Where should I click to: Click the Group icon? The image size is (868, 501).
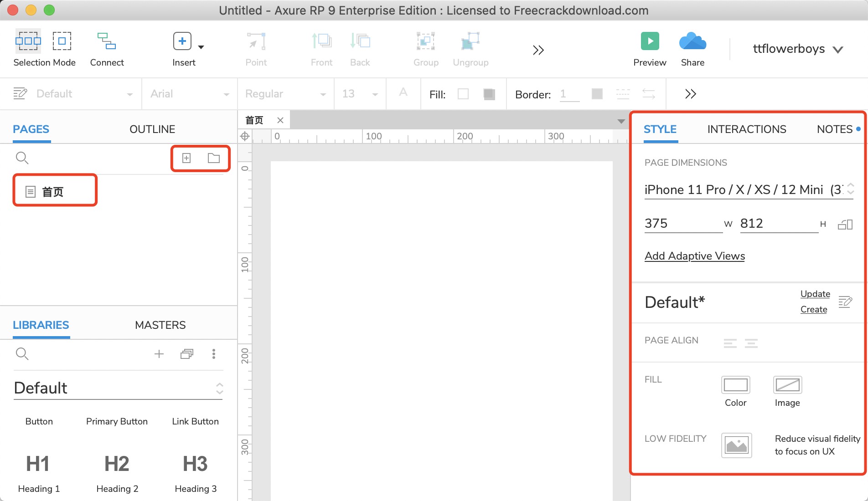[426, 41]
